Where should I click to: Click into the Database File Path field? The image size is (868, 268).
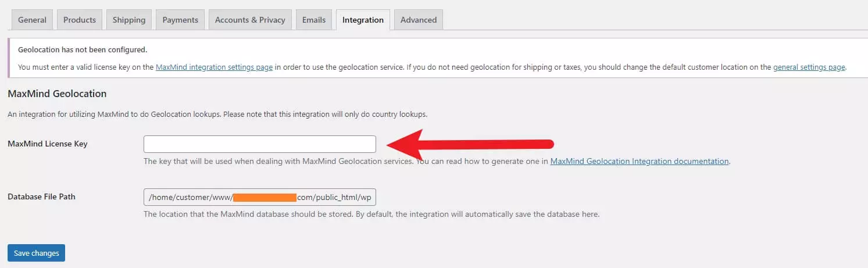(260, 197)
